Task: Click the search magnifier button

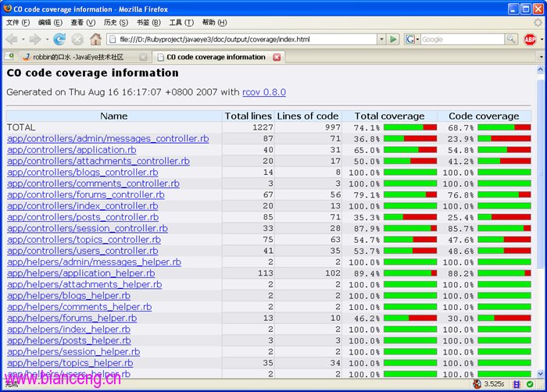Action: (x=511, y=39)
